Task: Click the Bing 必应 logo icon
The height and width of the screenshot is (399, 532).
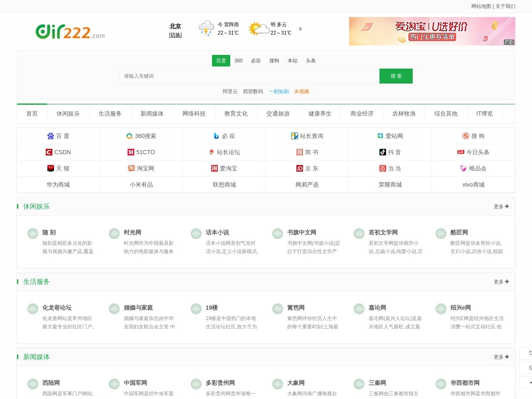Action: 217,136
